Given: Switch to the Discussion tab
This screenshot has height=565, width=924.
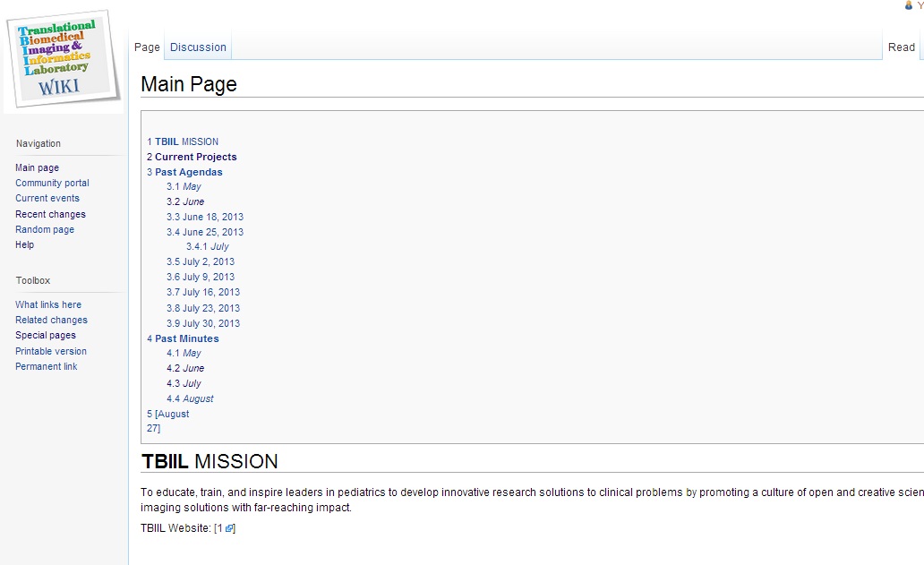Looking at the screenshot, I should 198,47.
